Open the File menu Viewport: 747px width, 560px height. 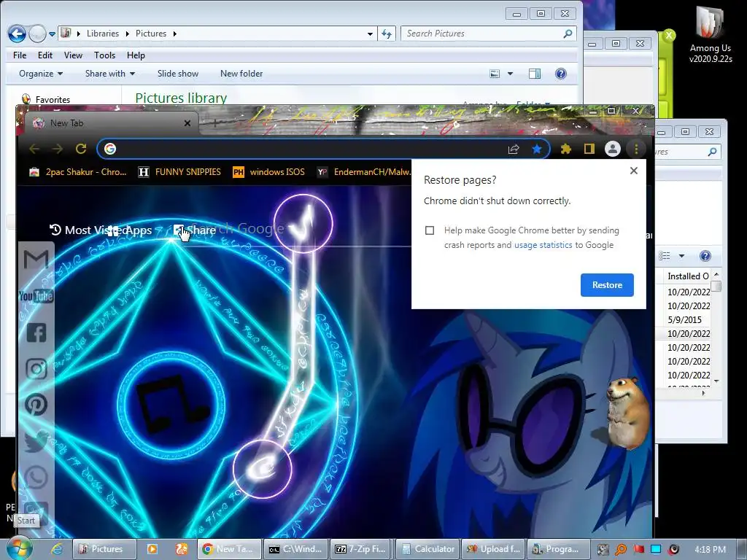point(20,55)
